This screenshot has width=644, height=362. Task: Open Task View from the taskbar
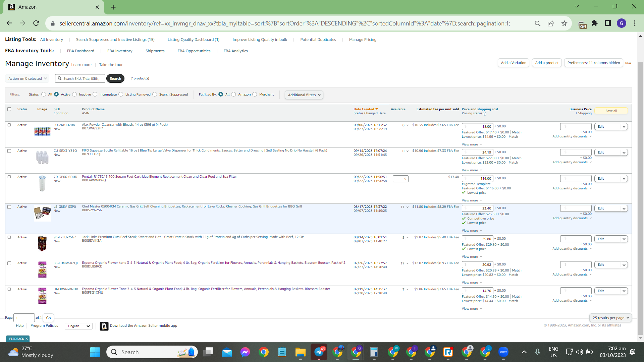pos(208,352)
